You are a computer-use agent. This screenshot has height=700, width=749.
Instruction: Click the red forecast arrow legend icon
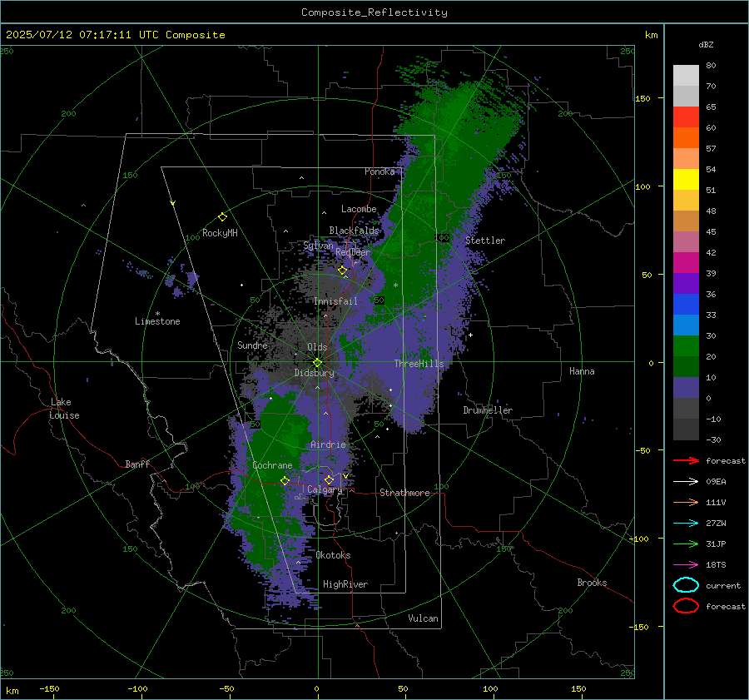(x=686, y=460)
